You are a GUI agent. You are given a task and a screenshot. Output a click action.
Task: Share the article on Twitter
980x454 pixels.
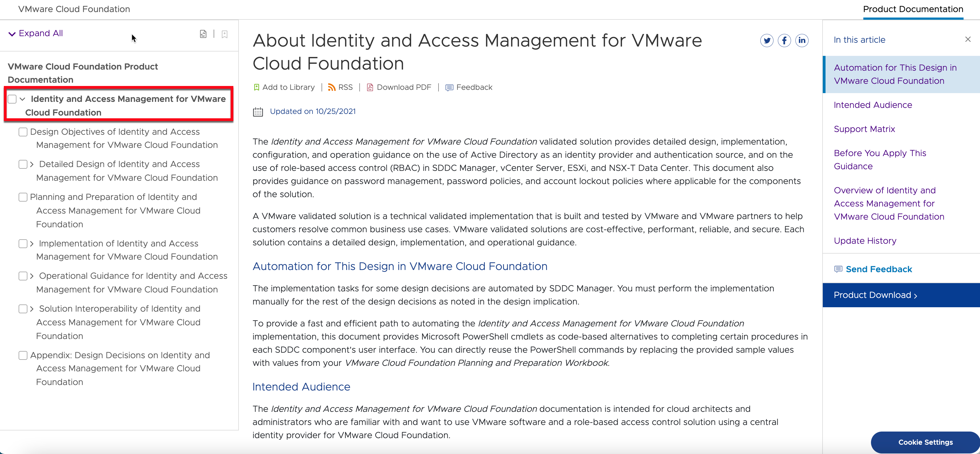pos(767,40)
